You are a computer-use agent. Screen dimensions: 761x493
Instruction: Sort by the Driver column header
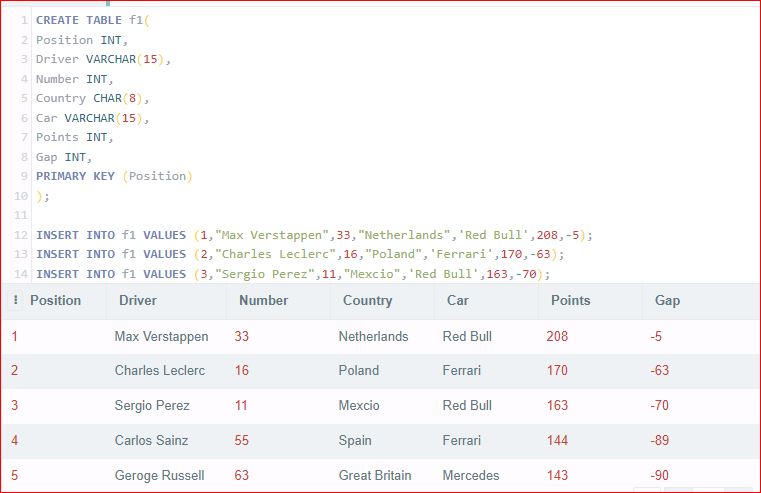138,300
